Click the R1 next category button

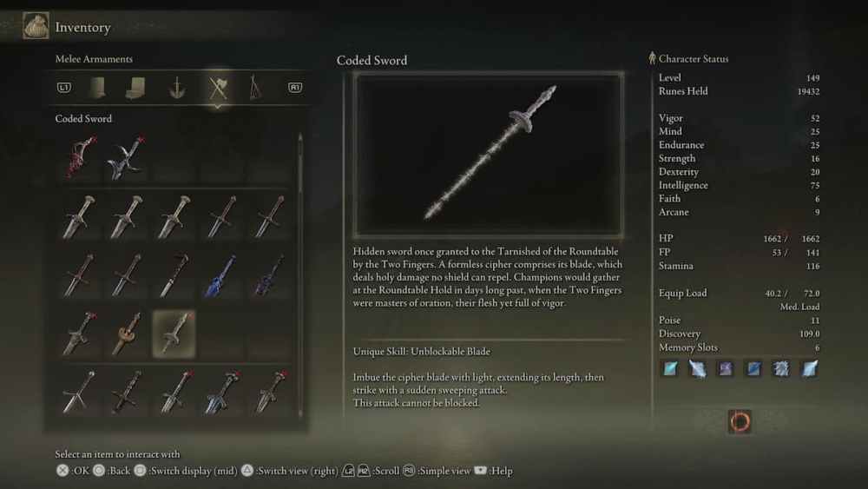click(295, 88)
